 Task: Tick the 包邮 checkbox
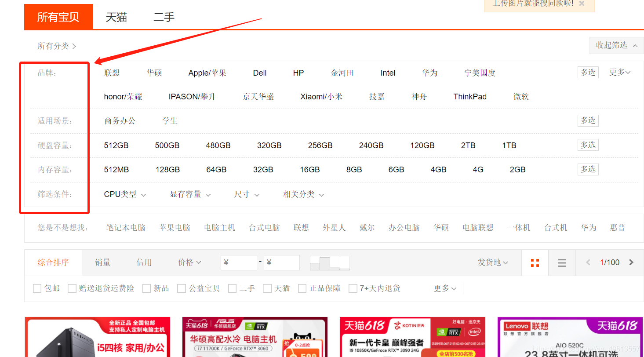click(x=37, y=288)
